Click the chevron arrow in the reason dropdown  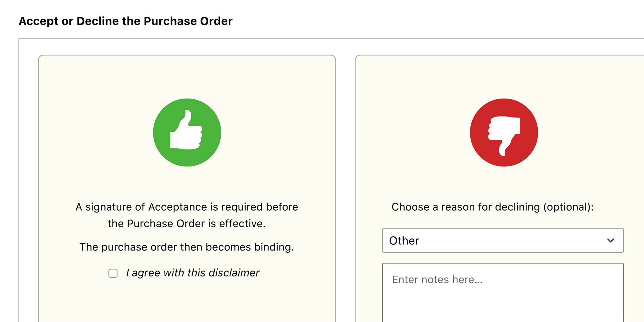(x=611, y=241)
